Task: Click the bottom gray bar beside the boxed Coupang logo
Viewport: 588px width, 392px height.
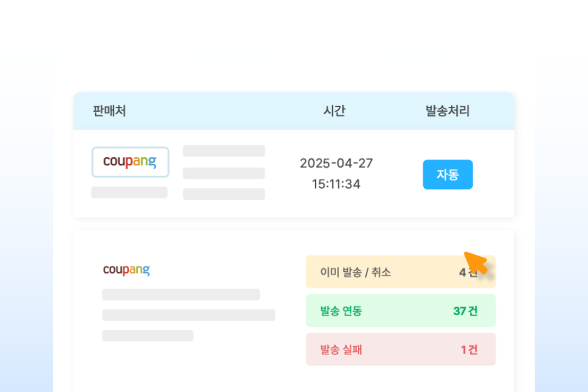Action: [x=224, y=194]
